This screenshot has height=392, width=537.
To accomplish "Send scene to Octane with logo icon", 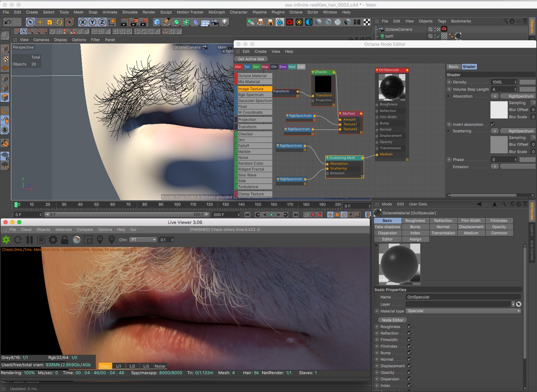I will 6,240.
